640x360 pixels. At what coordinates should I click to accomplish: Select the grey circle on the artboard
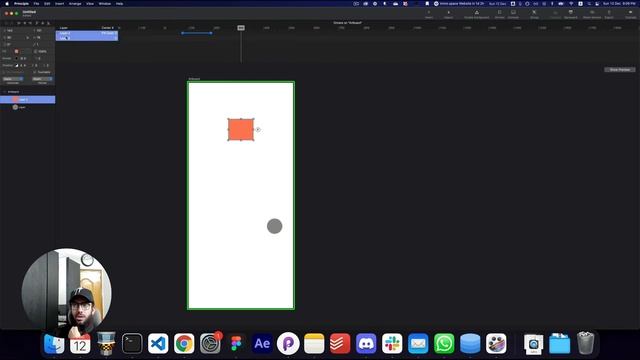coord(275,226)
